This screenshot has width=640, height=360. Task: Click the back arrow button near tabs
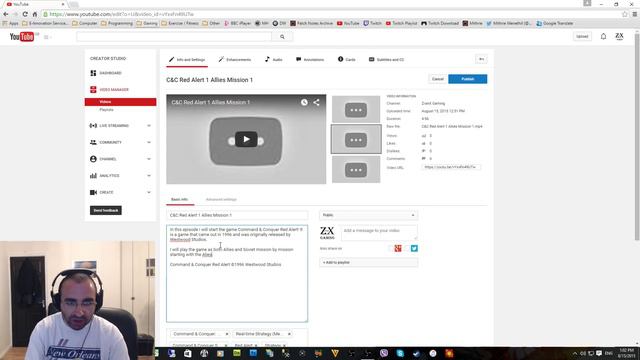coord(481,59)
